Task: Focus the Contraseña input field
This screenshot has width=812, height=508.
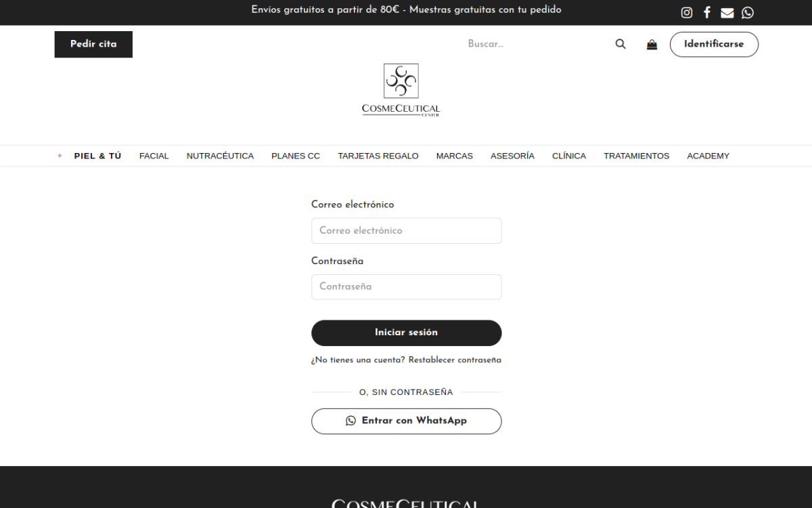Action: 407,287
